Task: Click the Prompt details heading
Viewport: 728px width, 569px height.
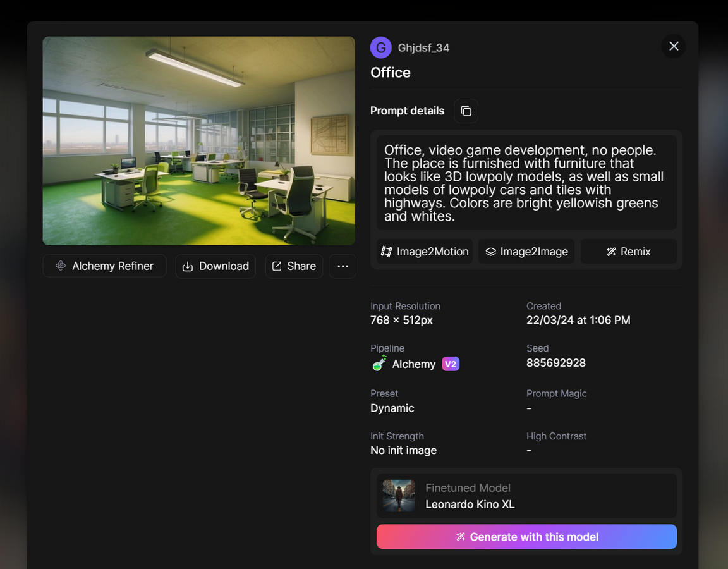Action: tap(407, 111)
